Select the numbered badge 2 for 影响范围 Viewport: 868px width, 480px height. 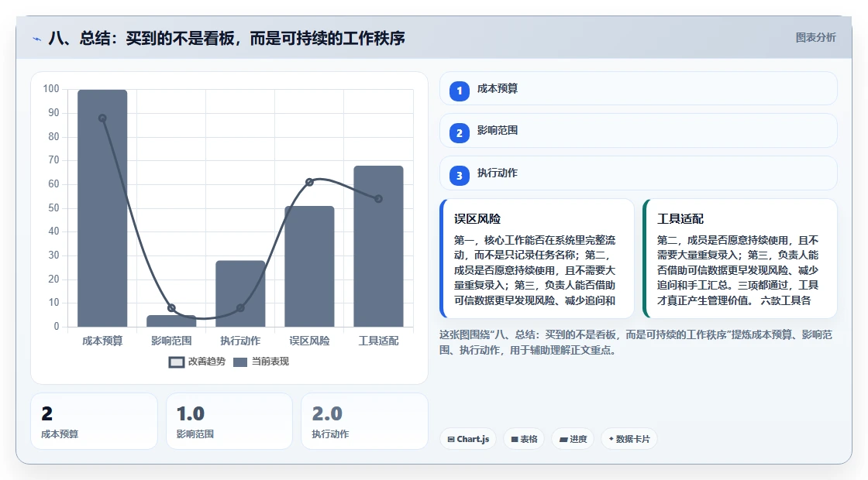(460, 132)
